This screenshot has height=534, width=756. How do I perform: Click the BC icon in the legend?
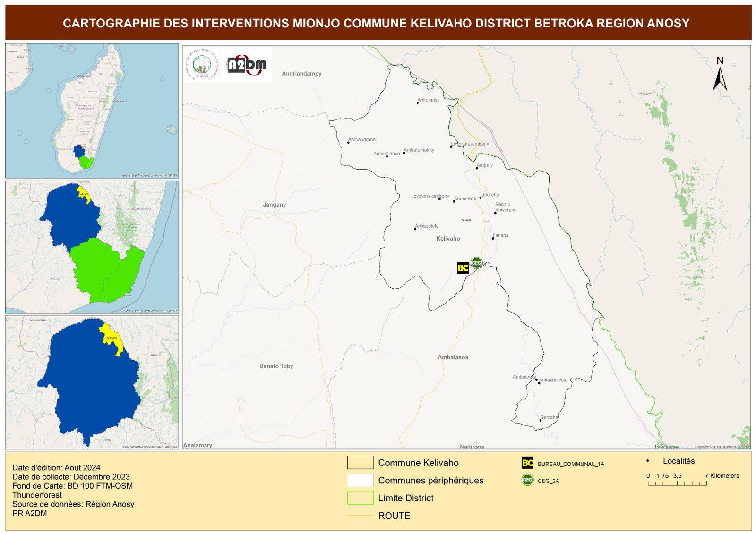tap(527, 463)
